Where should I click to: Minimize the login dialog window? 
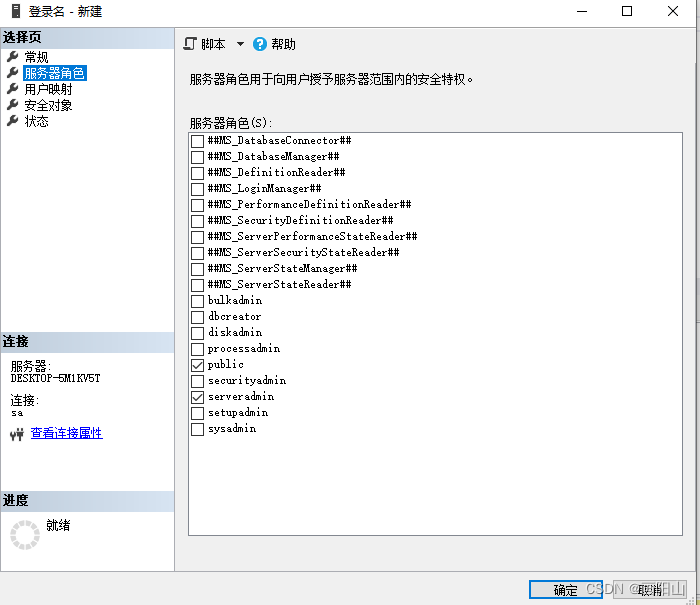click(x=582, y=11)
